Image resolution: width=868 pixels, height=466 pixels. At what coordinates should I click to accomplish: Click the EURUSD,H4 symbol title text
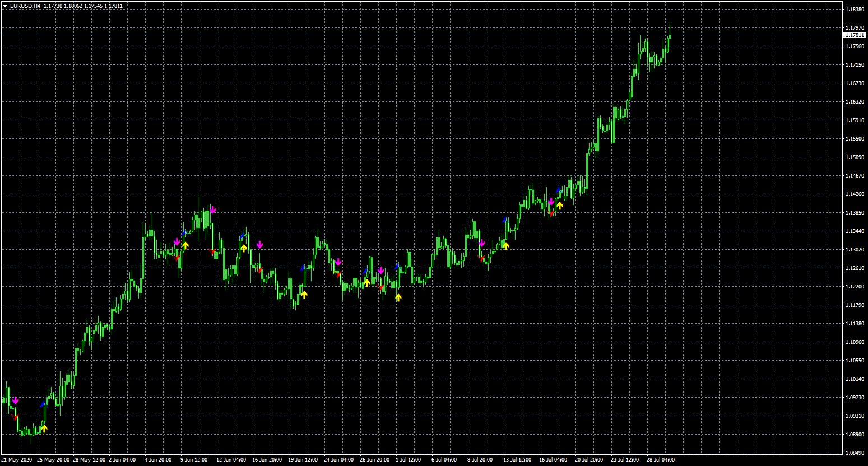click(x=25, y=6)
